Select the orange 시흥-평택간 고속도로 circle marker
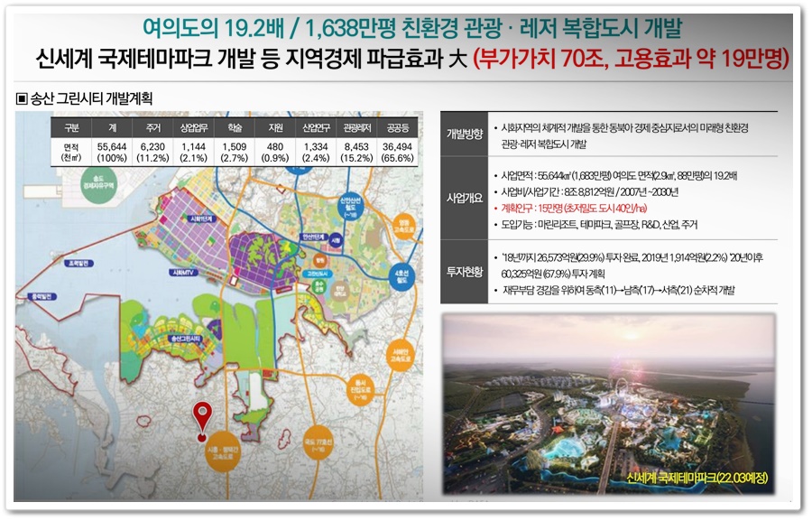 tap(223, 451)
